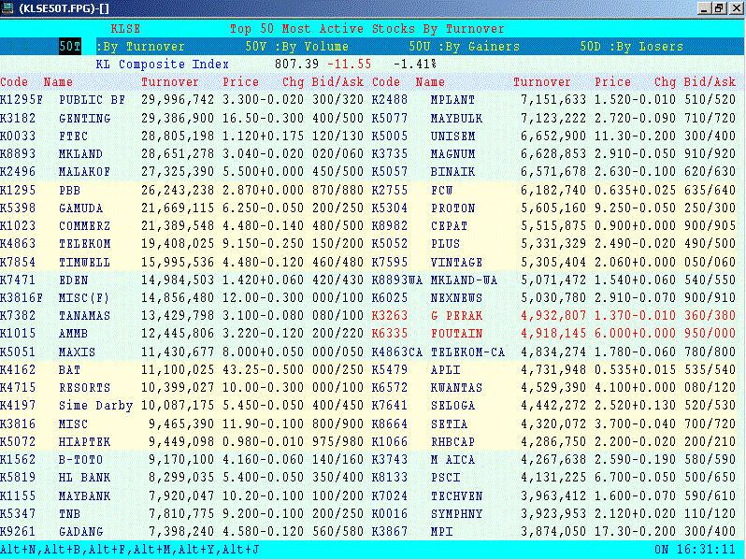Image resolution: width=746 pixels, height=560 pixels.
Task: Select the 50T By Turnover view
Action: tap(122, 47)
